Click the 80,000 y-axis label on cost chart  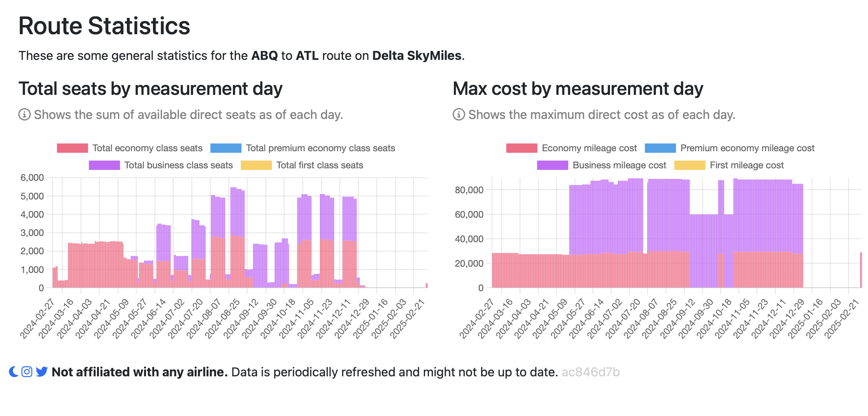pyautogui.click(x=469, y=190)
